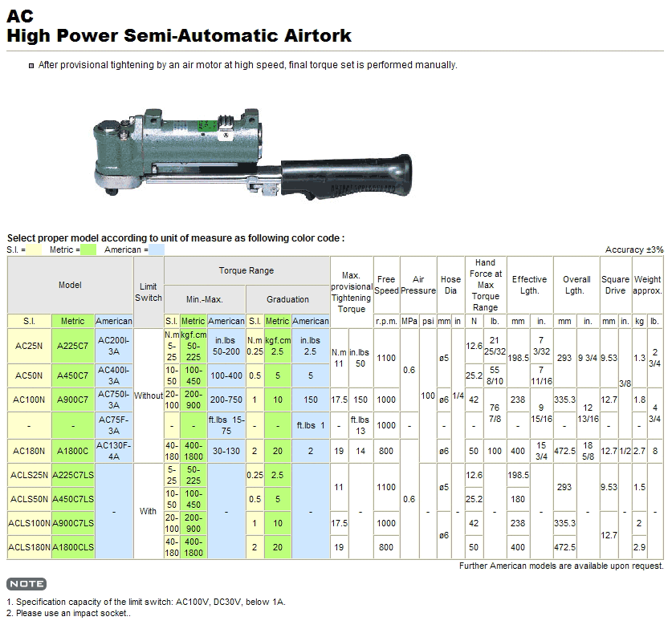Click the 'MPa' unit header

click(x=409, y=321)
